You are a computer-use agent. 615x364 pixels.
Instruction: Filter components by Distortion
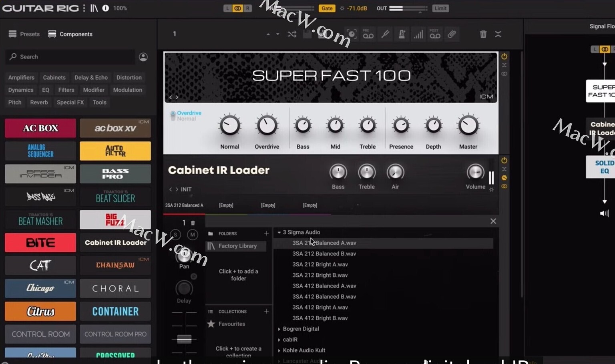(129, 77)
